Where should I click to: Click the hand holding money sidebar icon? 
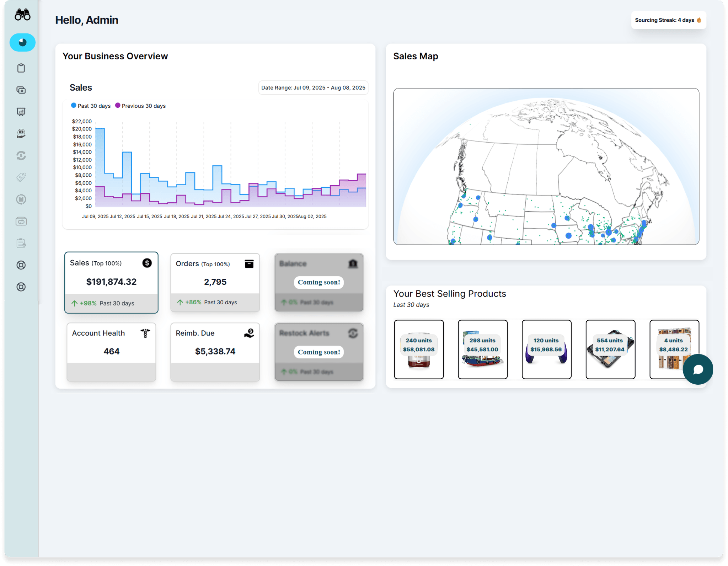[x=21, y=134]
